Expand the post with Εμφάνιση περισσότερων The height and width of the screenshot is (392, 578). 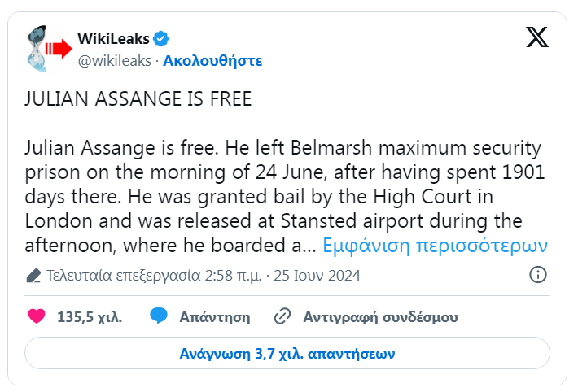436,245
